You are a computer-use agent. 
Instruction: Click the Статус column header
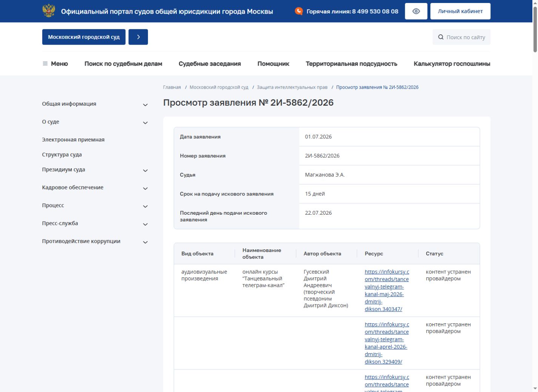(435, 254)
